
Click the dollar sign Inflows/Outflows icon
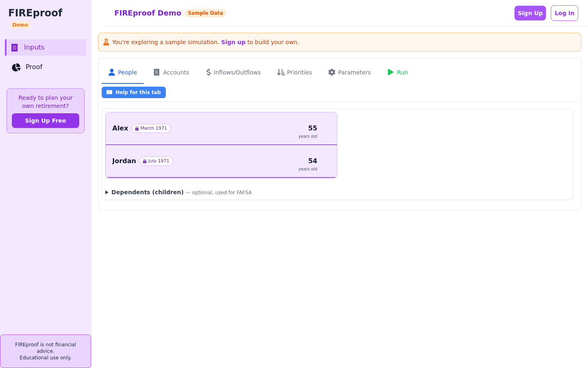click(209, 72)
